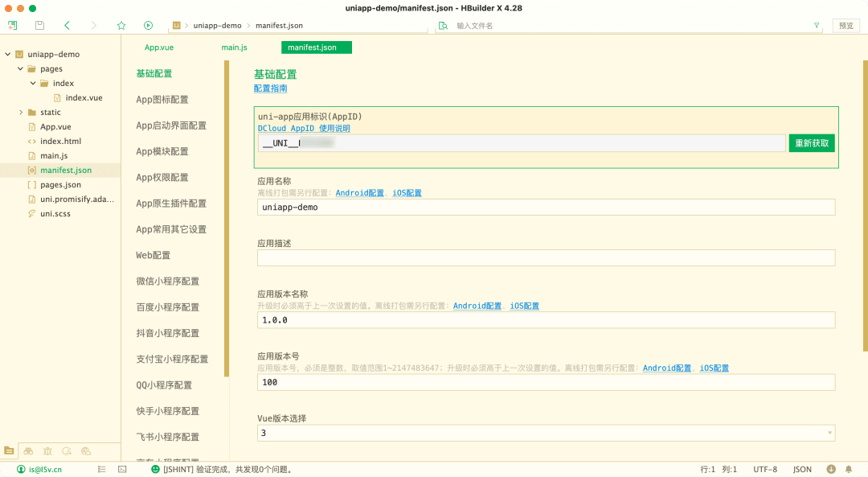Open the App原生插件配置 section

click(171, 204)
